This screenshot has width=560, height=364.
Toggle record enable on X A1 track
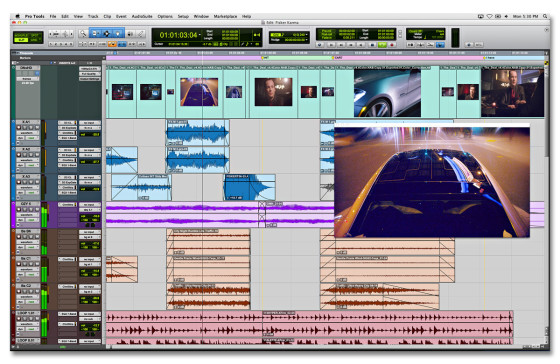point(19,128)
